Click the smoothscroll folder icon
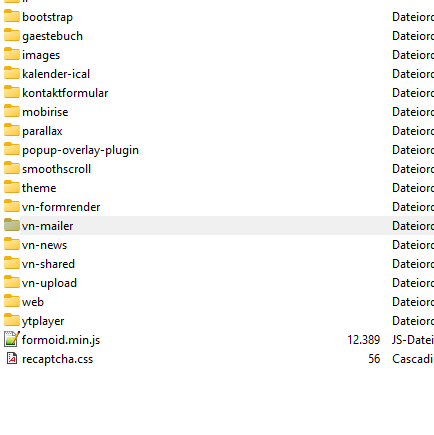The height and width of the screenshot is (435, 434). 12,168
